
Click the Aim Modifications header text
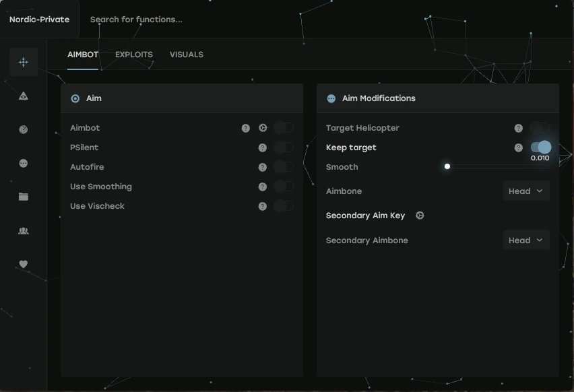click(379, 98)
